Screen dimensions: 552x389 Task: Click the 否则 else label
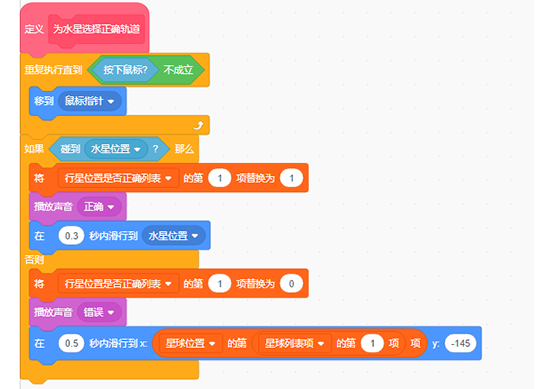34,260
